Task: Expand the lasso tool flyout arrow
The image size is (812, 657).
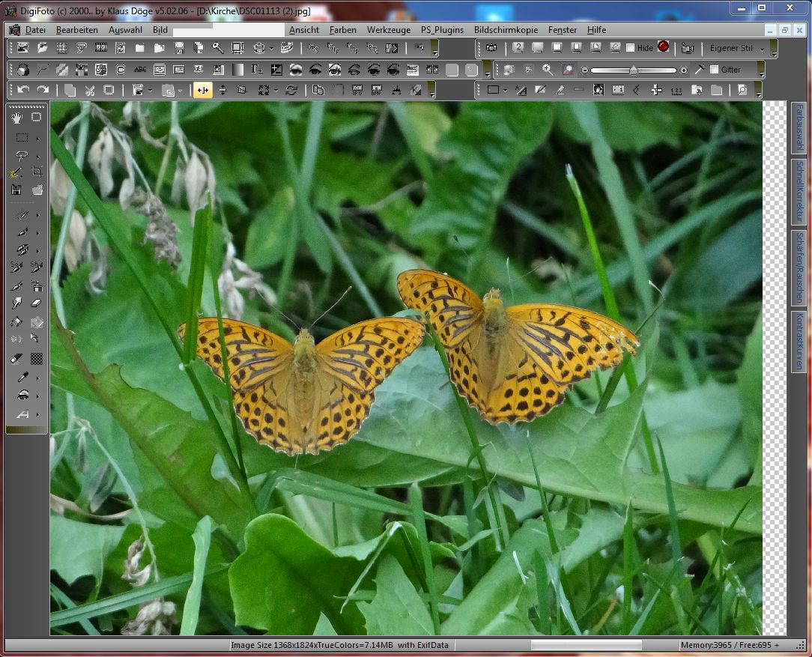Action: (x=37, y=157)
